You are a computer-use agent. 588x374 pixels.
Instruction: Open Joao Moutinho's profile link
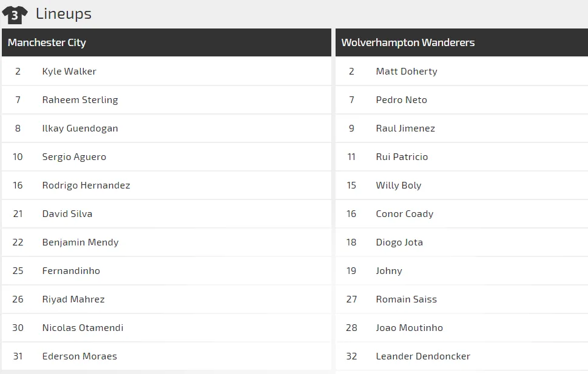tap(410, 328)
